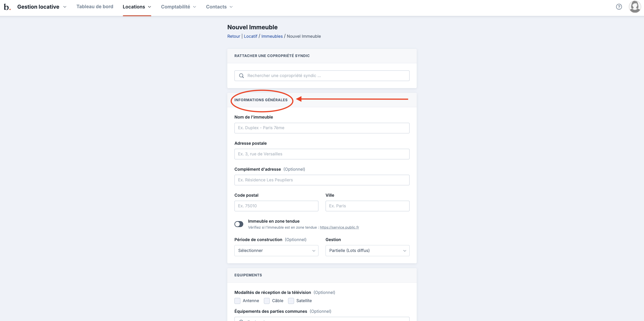Follow the service.public.fr link

339,227
